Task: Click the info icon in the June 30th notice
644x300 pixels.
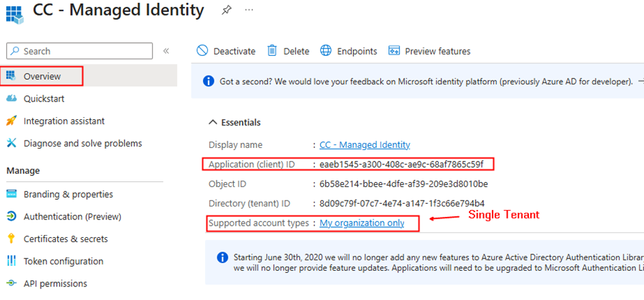Action: click(x=222, y=258)
